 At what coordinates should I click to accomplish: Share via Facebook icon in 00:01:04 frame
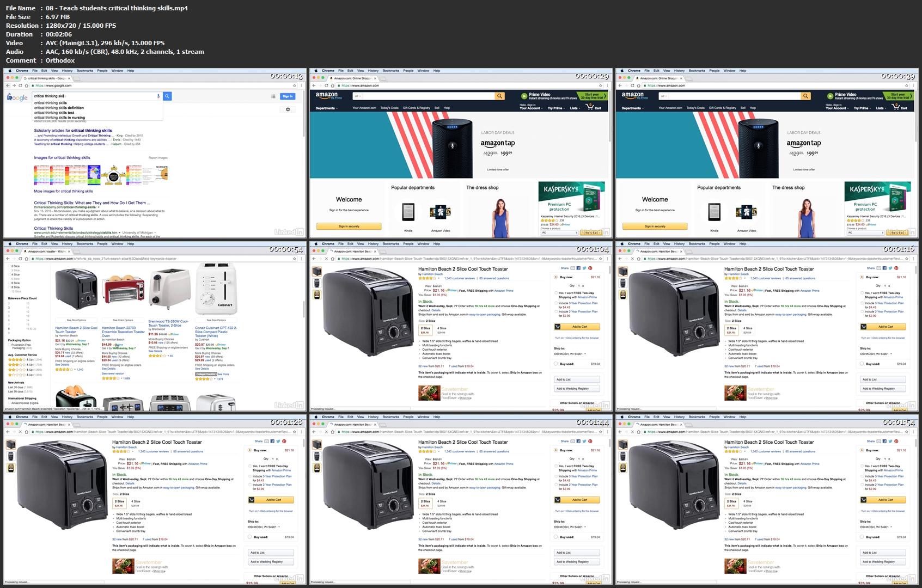tap(578, 268)
